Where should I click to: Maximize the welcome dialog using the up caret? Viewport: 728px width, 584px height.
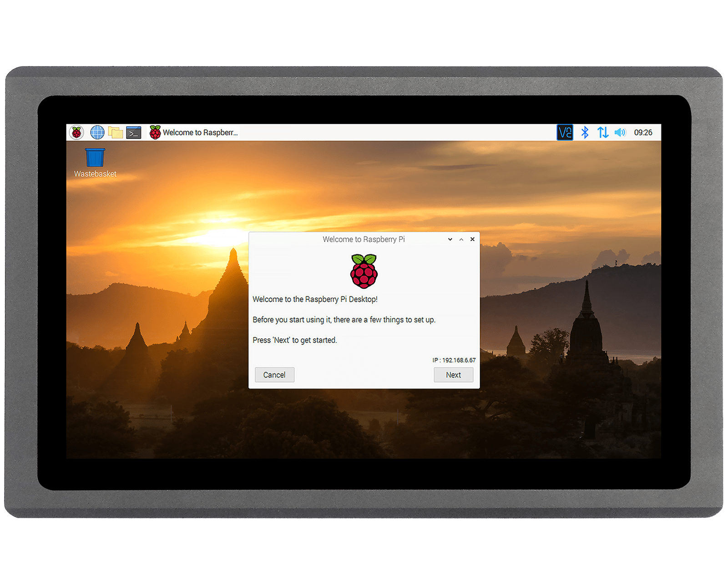(x=461, y=239)
